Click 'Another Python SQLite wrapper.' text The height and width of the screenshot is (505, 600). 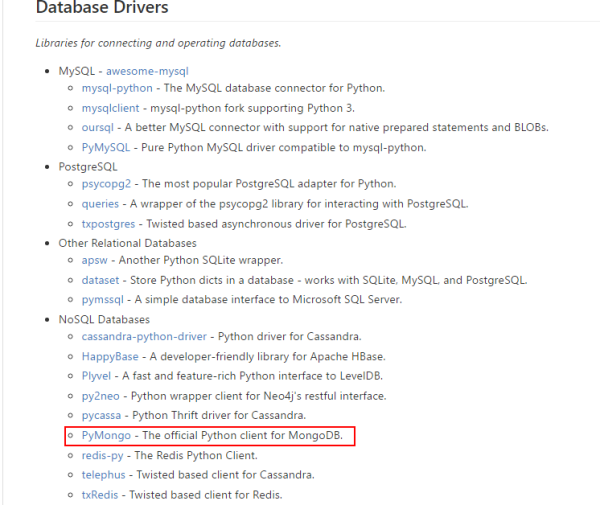coord(201,260)
